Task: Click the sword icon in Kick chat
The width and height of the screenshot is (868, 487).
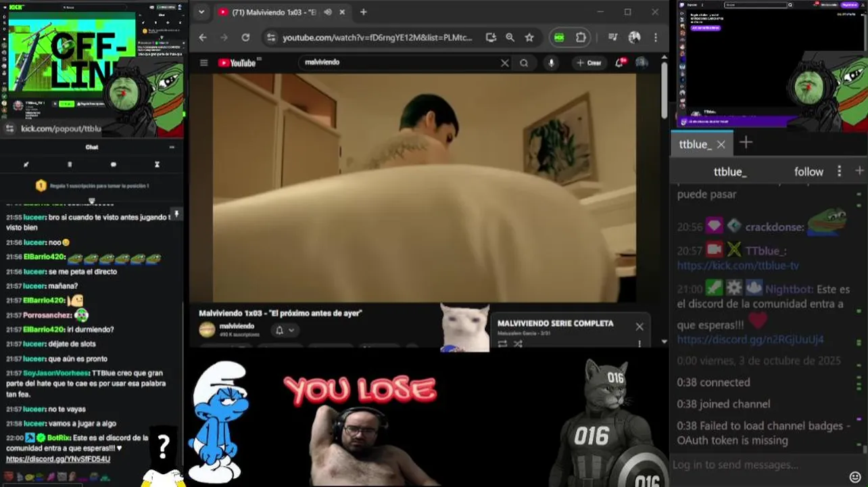Action: click(x=26, y=164)
